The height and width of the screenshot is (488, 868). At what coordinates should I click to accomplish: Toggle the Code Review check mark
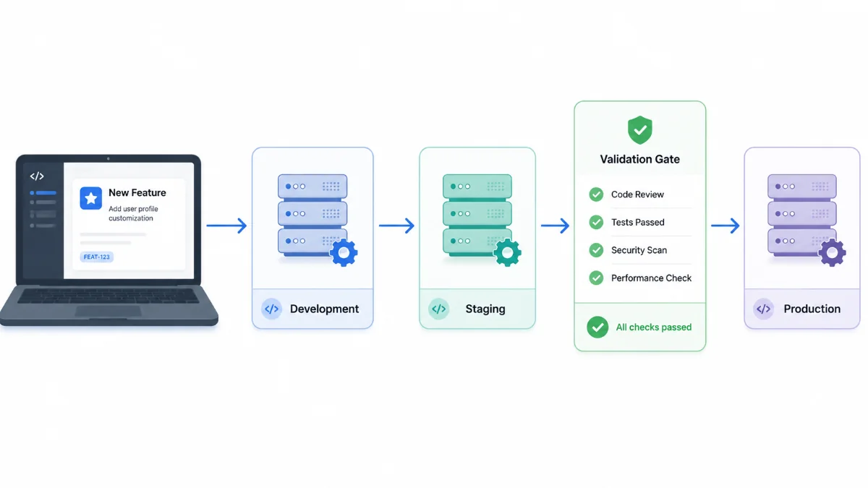pos(596,194)
